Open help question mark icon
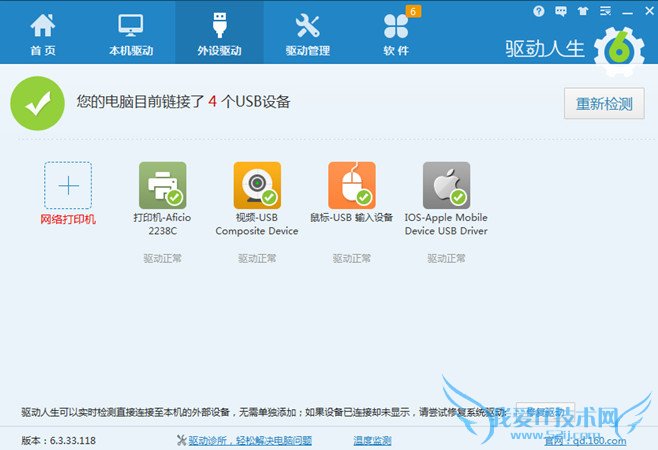This screenshot has height=450, width=658. click(539, 11)
